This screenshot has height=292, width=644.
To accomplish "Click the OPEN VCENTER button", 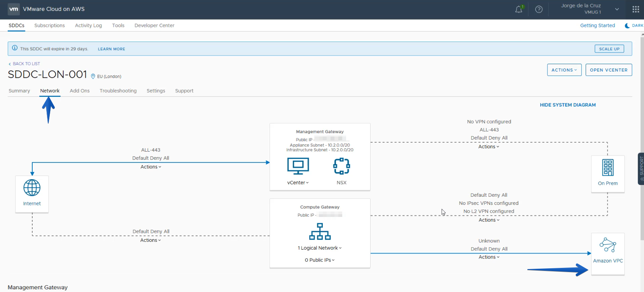I will click(x=609, y=70).
